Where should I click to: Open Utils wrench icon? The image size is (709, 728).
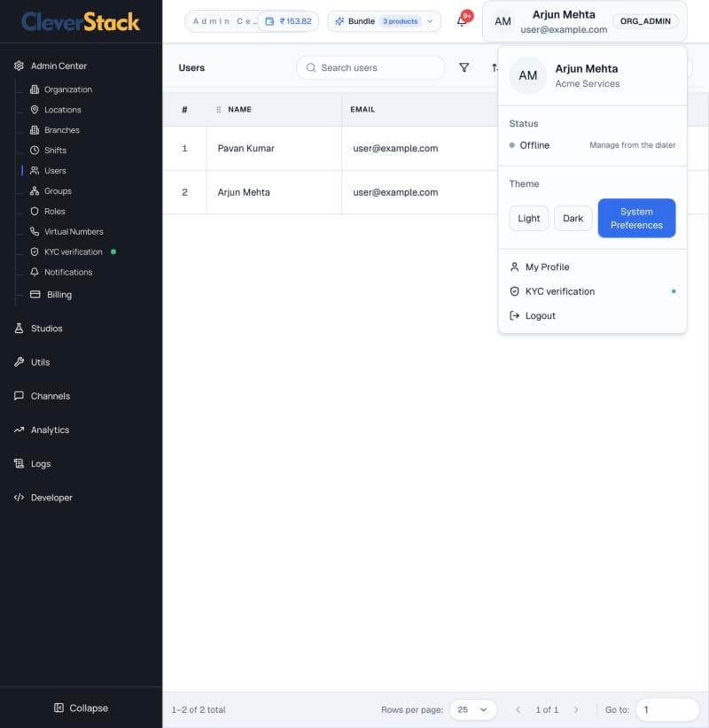[x=19, y=362]
